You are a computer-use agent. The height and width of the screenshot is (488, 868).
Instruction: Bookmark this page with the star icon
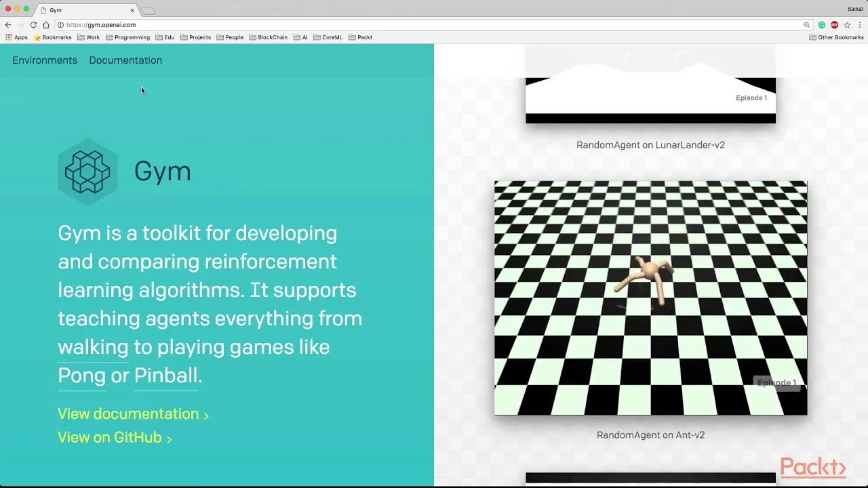847,25
